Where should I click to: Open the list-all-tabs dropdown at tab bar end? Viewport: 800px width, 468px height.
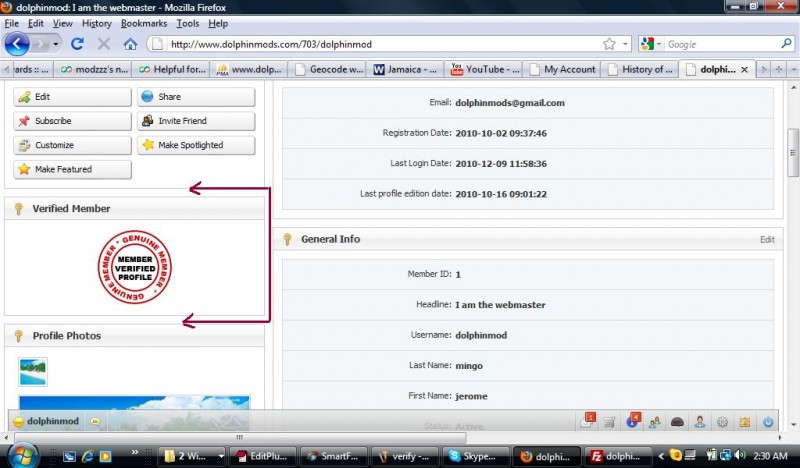(x=793, y=69)
